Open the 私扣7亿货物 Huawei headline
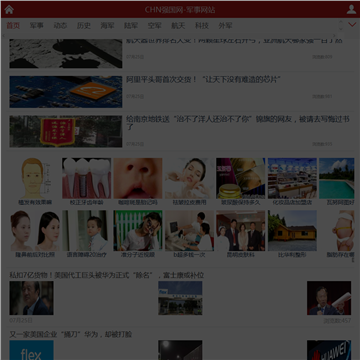 coord(107,275)
